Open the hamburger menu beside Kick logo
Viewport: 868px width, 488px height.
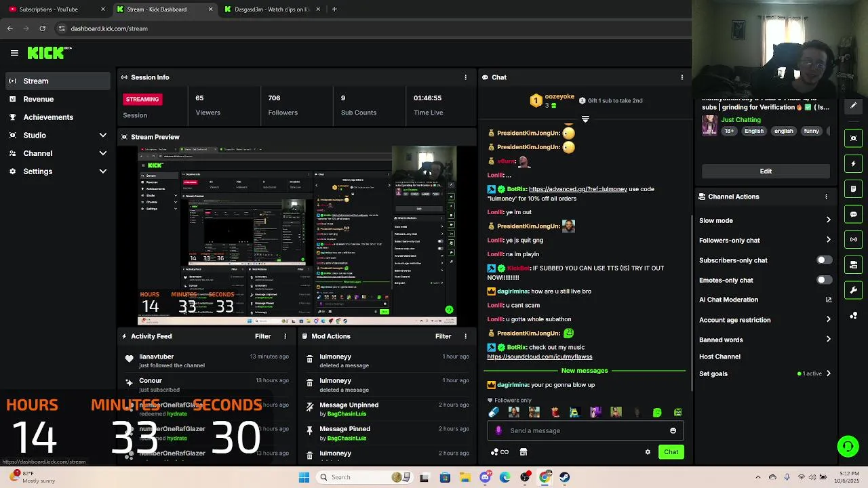point(14,53)
